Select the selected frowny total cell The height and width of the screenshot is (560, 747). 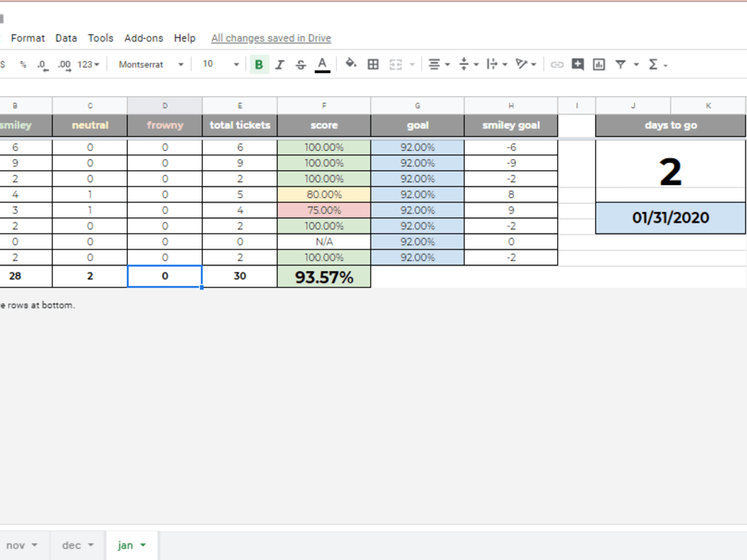coord(165,276)
